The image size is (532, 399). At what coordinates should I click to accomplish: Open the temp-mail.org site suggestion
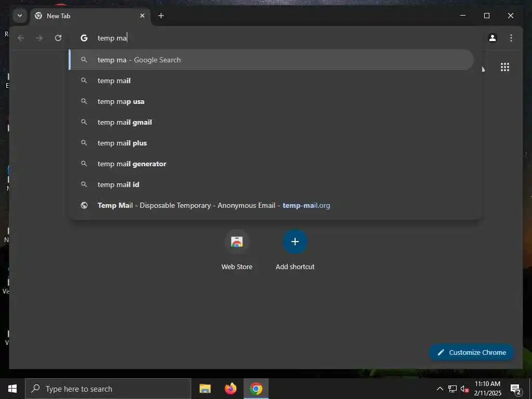(271, 205)
